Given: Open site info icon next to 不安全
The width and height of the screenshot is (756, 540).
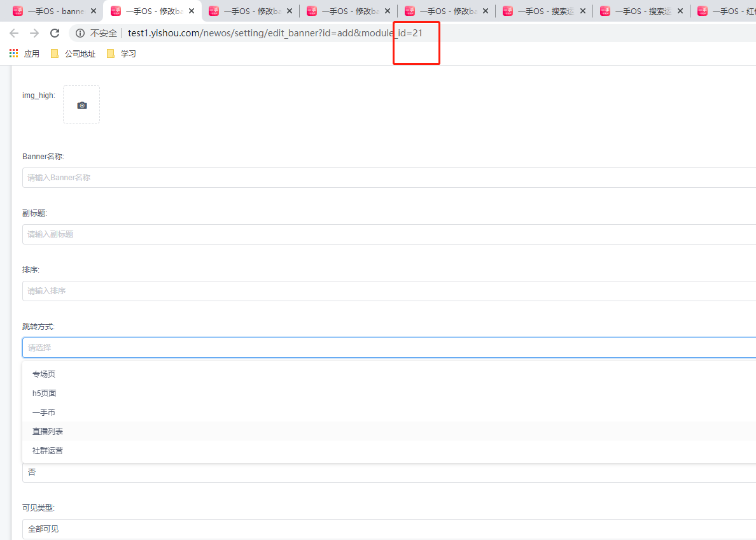Looking at the screenshot, I should [80, 33].
